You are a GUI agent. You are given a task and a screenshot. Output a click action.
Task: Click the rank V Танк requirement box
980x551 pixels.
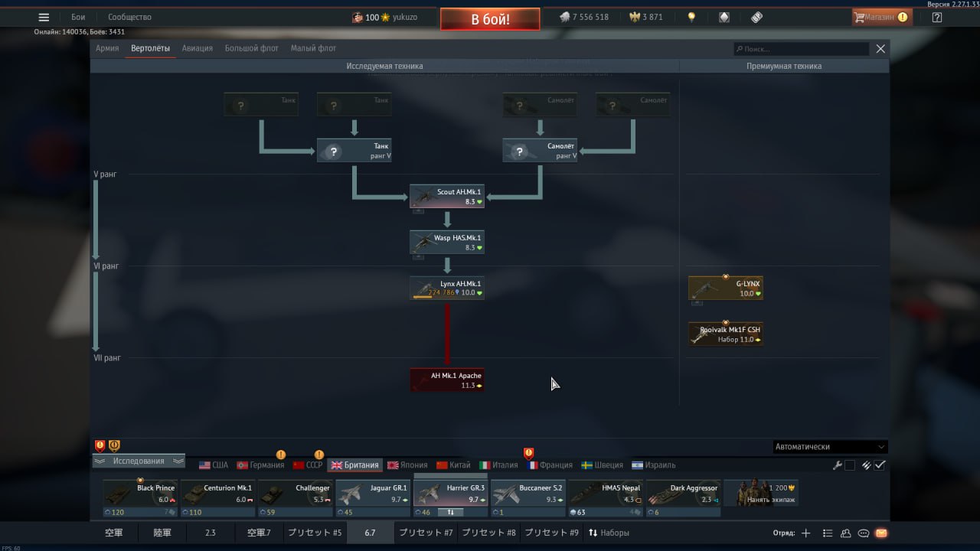click(x=354, y=150)
